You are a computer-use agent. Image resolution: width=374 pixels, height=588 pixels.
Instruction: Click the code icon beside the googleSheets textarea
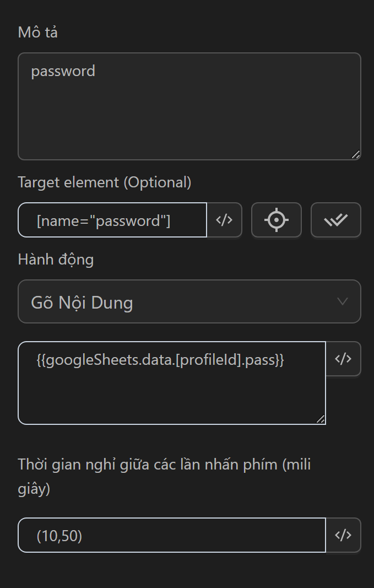pos(343,359)
